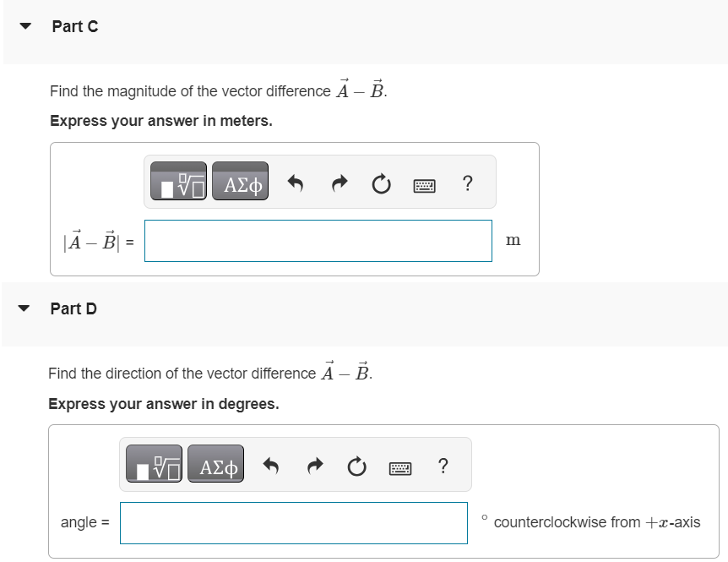Open templates math palette in Part D
Image resolution: width=728 pixels, height=562 pixels.
[x=155, y=463]
